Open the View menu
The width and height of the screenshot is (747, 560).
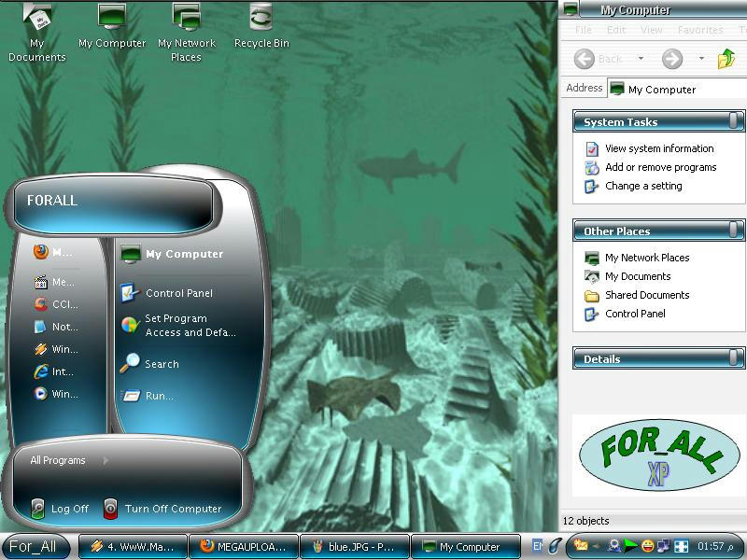tap(651, 30)
